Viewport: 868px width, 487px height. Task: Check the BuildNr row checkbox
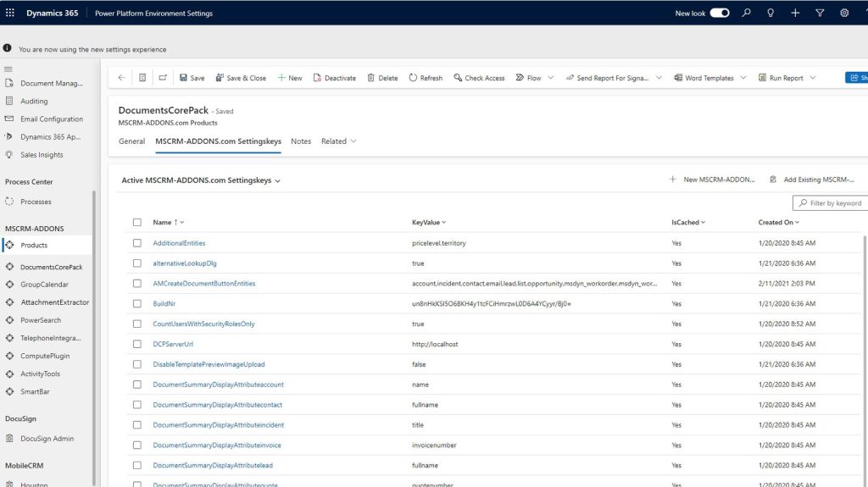coord(136,303)
